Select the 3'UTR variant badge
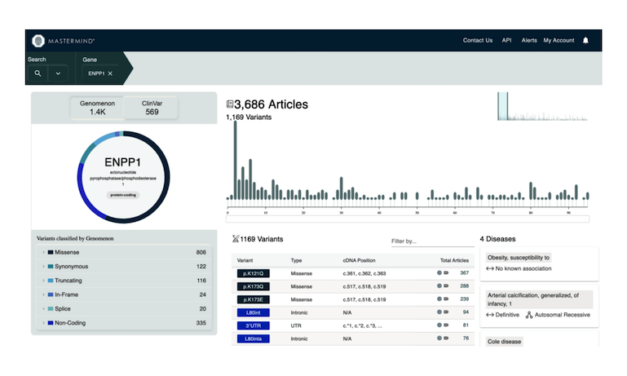This screenshot has height=376, width=627. click(253, 326)
